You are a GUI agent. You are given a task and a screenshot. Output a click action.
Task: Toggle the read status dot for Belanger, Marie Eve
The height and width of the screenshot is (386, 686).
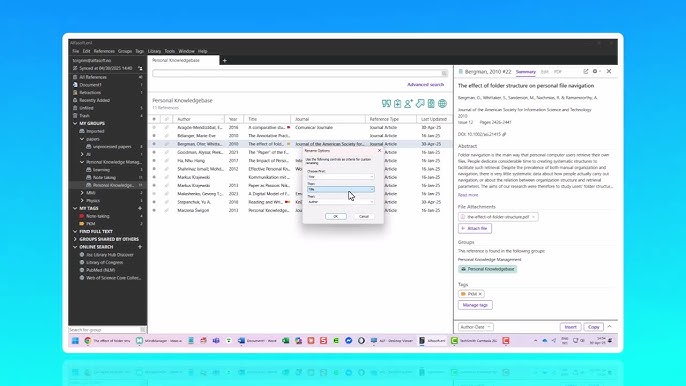pos(154,136)
